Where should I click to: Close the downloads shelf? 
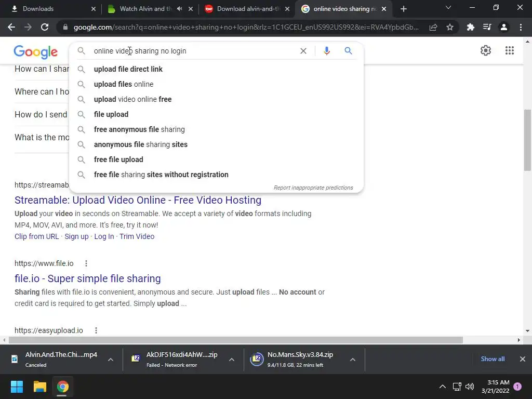pos(523,358)
